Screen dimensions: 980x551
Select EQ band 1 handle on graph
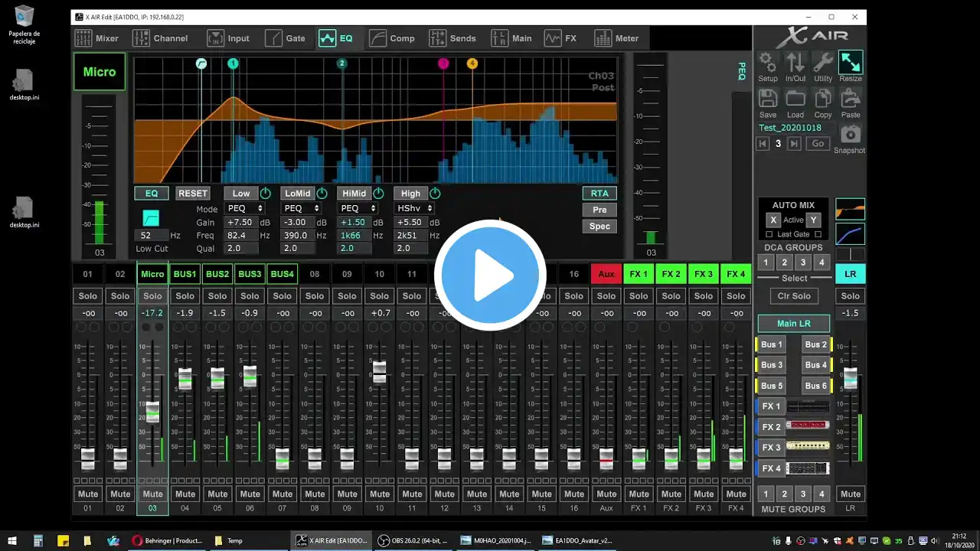[x=234, y=64]
